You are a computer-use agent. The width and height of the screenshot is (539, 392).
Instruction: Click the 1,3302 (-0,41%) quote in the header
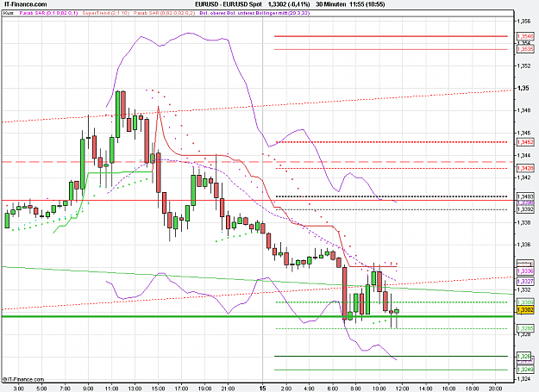[x=289, y=4]
